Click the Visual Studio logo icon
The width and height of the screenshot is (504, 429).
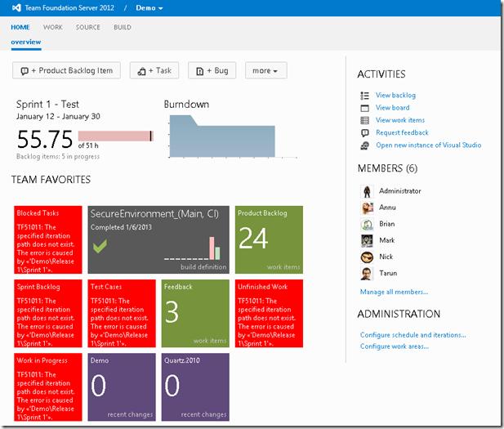point(16,7)
